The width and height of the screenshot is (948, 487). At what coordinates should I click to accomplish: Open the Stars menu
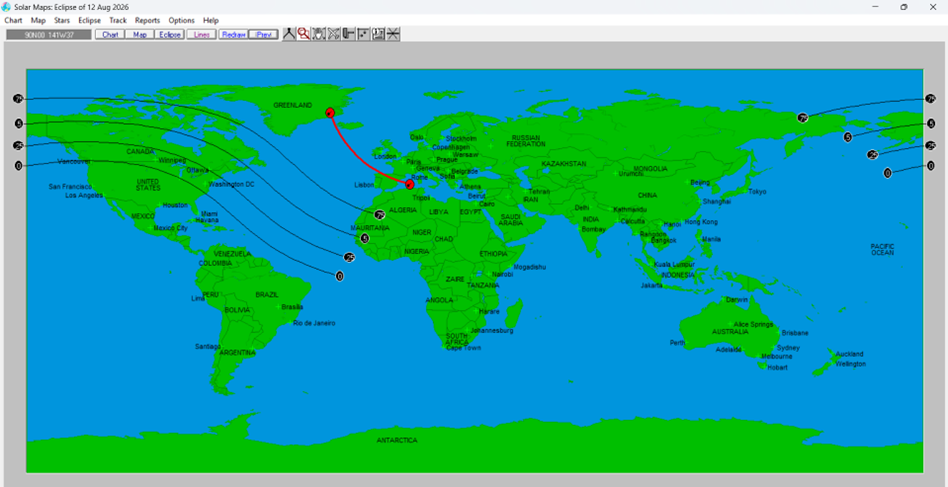[x=62, y=20]
